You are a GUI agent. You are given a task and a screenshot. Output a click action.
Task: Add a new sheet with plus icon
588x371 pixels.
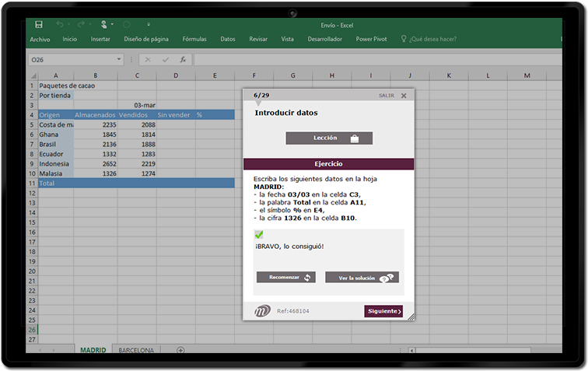[x=180, y=351]
